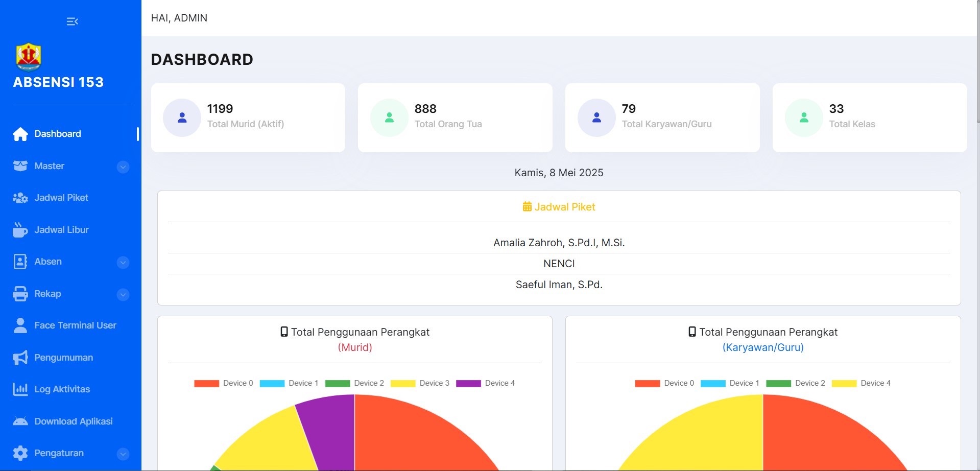Click the Jadwal Libur coffee mug icon
980x471 pixels.
[20, 230]
